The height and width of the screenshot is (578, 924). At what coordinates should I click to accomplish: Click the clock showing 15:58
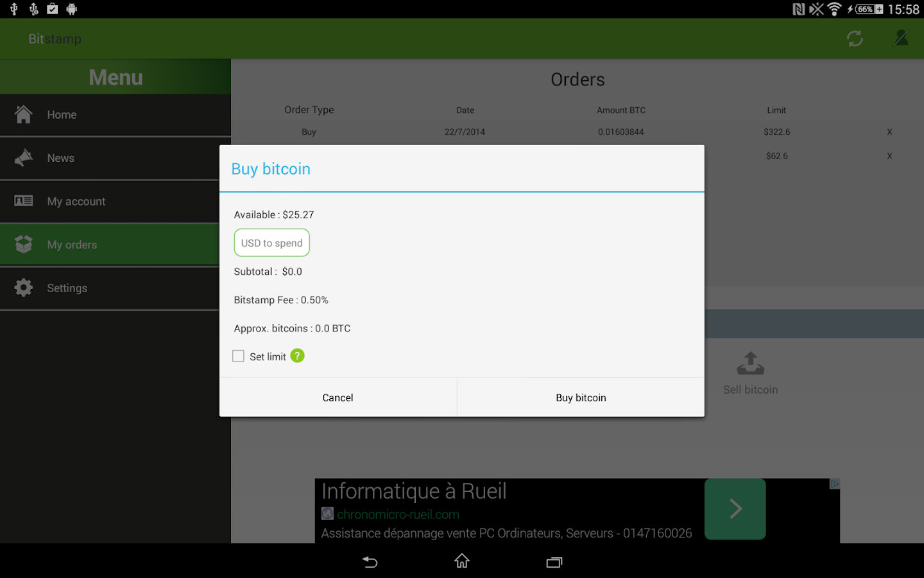click(x=903, y=9)
